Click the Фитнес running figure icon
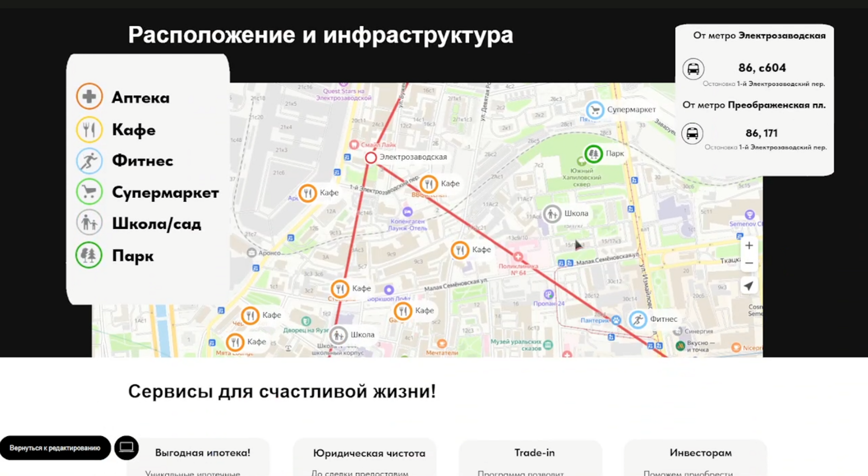This screenshot has height=476, width=868. coord(89,161)
